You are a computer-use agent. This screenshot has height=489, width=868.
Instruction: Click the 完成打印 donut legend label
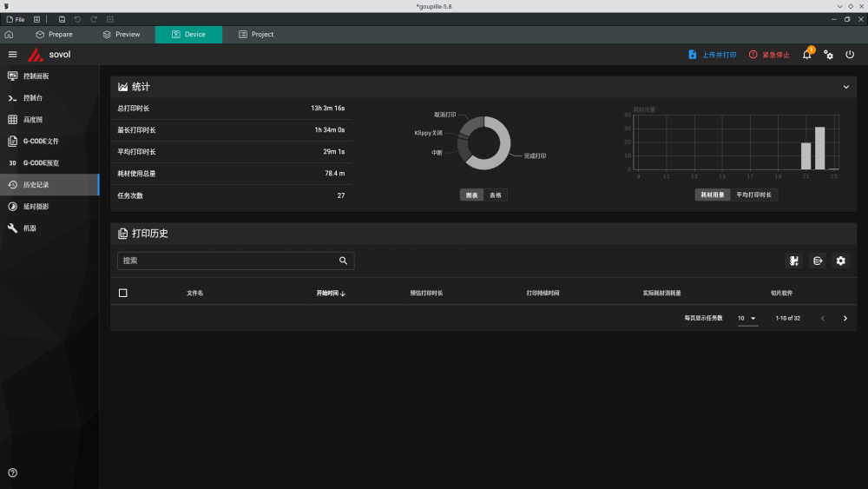coord(535,156)
